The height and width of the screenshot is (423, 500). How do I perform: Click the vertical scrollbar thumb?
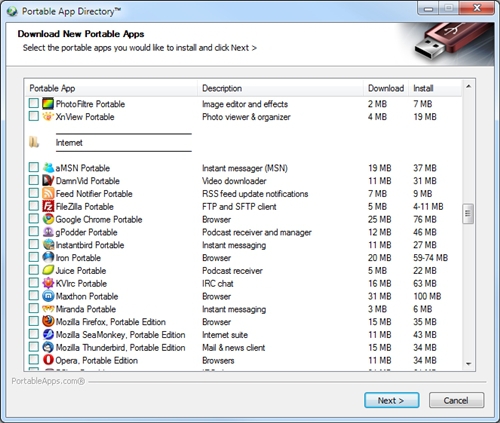(468, 214)
